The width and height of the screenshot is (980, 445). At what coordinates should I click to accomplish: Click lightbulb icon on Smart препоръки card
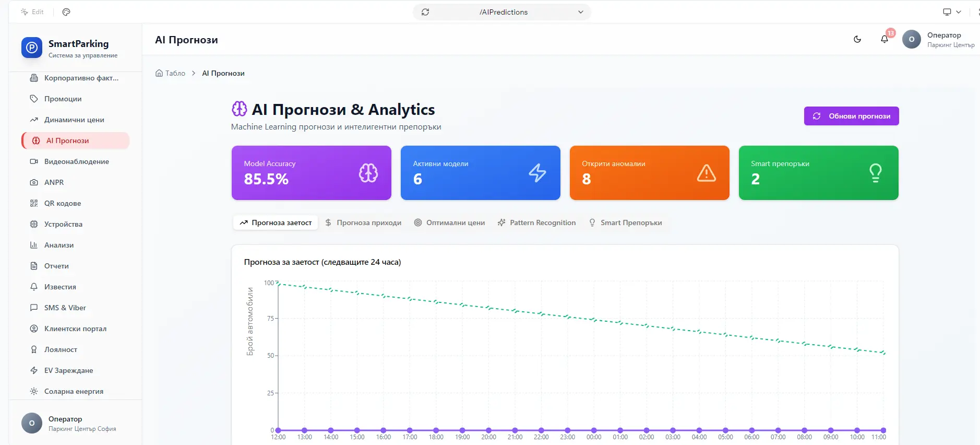click(x=876, y=173)
